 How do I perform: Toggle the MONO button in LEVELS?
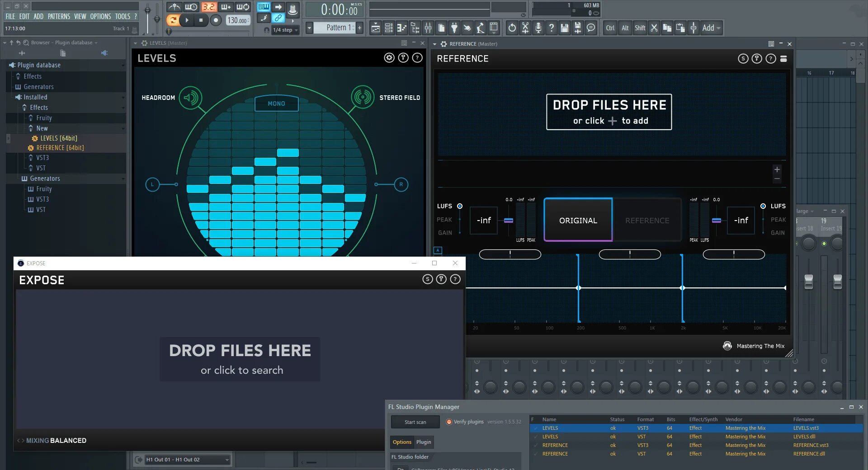[276, 103]
